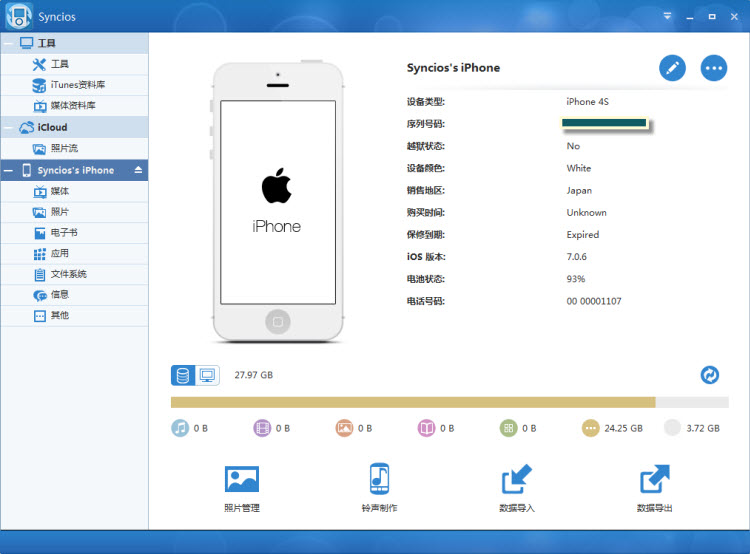The height and width of the screenshot is (554, 750).
Task: Click the 'White' device color value
Action: click(579, 168)
